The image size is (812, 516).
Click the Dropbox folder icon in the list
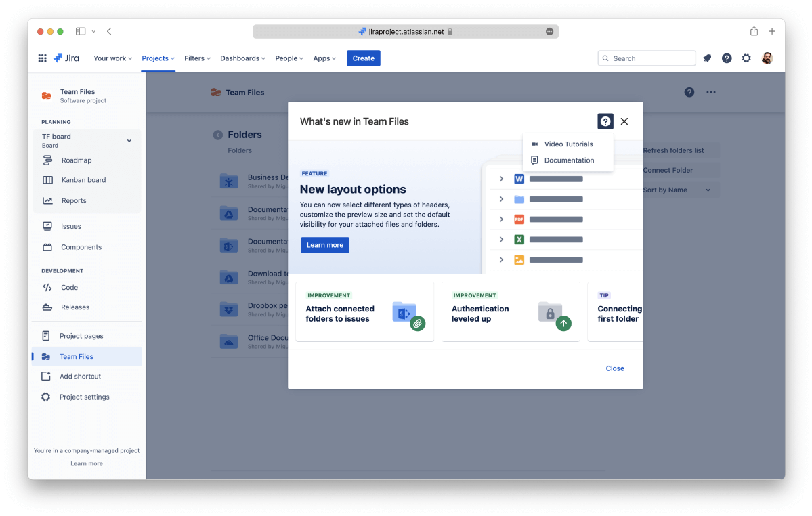pyautogui.click(x=228, y=309)
